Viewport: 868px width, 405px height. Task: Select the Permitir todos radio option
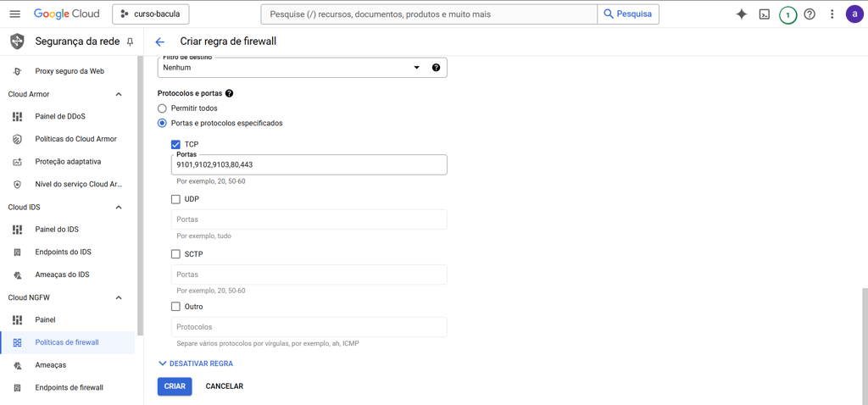[162, 108]
